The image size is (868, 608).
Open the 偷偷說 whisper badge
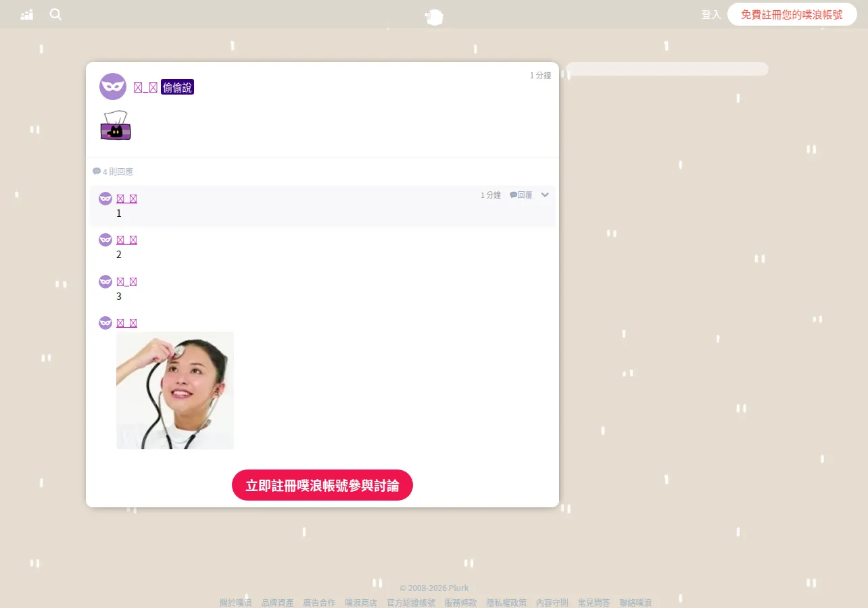coord(178,87)
